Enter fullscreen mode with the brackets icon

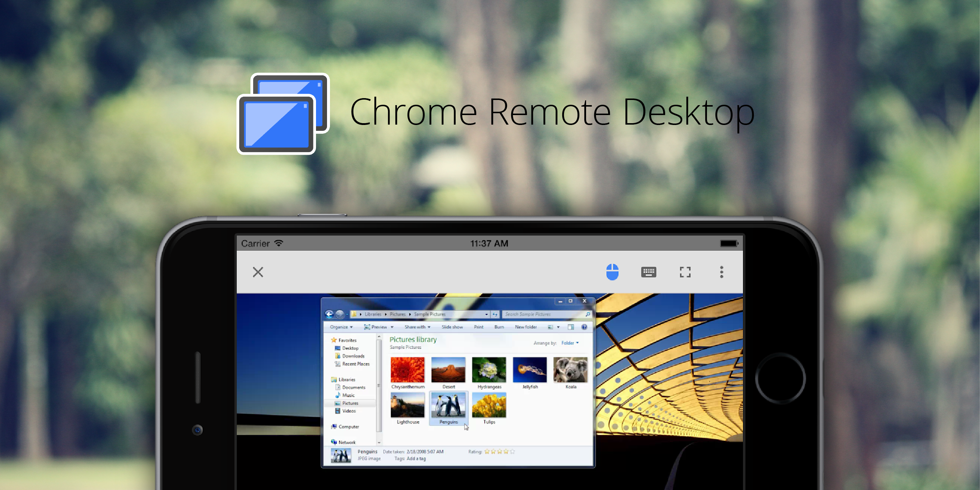(x=685, y=272)
